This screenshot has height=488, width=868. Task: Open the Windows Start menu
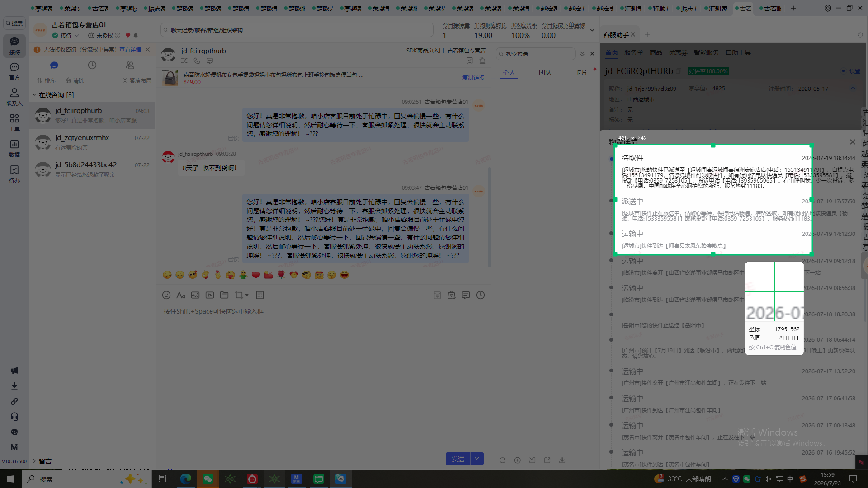(x=11, y=479)
